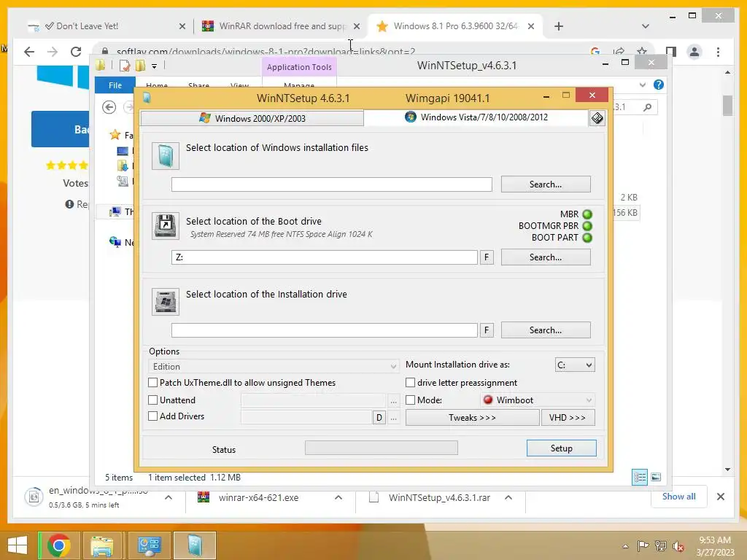Go back in Chrome browser

tap(29, 52)
